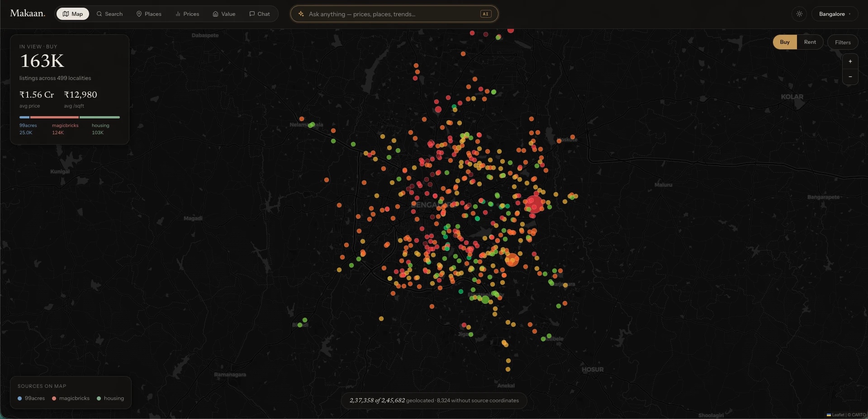Click the source share bar in stats card
The image size is (868, 419).
(x=70, y=117)
